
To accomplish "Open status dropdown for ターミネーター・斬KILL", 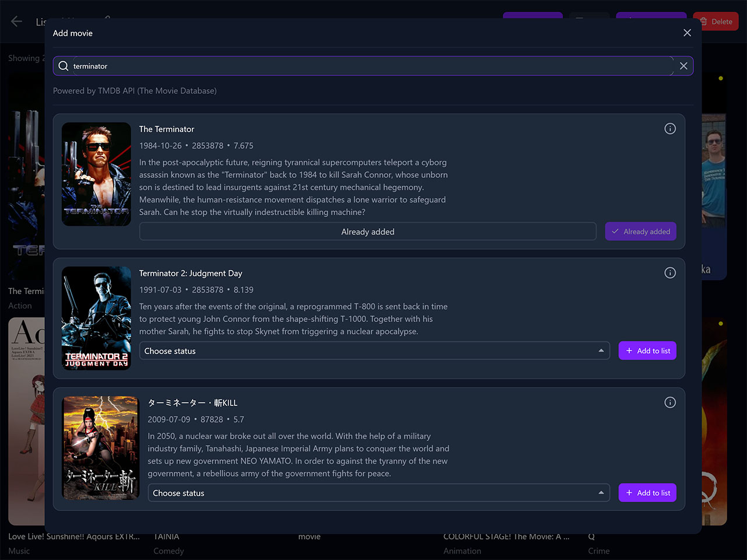I will pos(379,493).
